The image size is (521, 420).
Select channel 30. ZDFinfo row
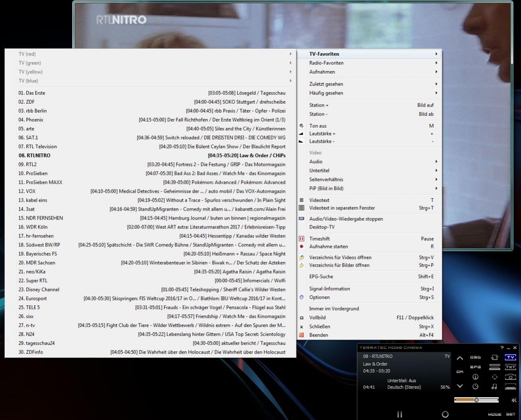click(150, 352)
